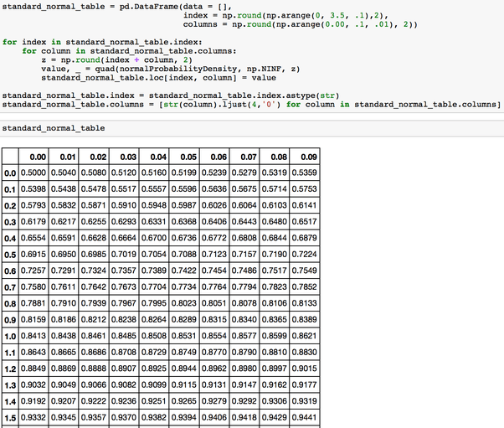Click table value 0.9332
The height and width of the screenshot is (428, 504).
tap(33, 417)
